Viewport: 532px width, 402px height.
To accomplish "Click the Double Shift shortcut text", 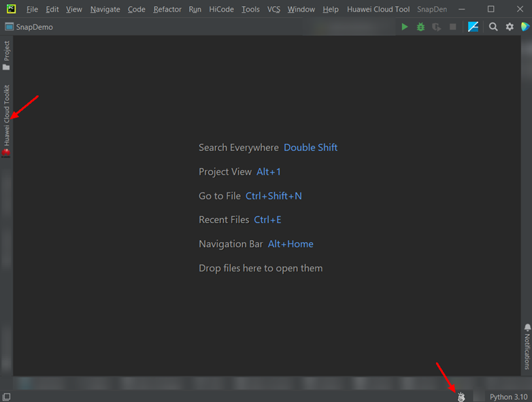I will tap(310, 148).
